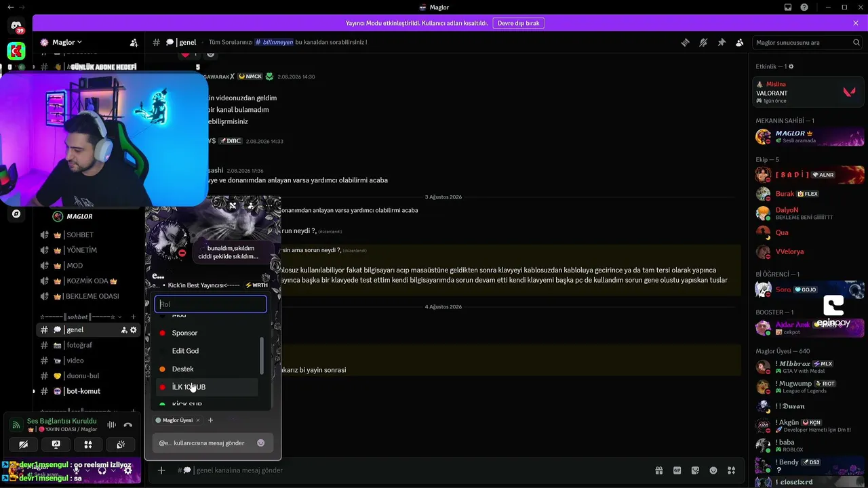Viewport: 868px width, 488px height.
Task: Open Burak's profile in member list
Action: (809, 194)
